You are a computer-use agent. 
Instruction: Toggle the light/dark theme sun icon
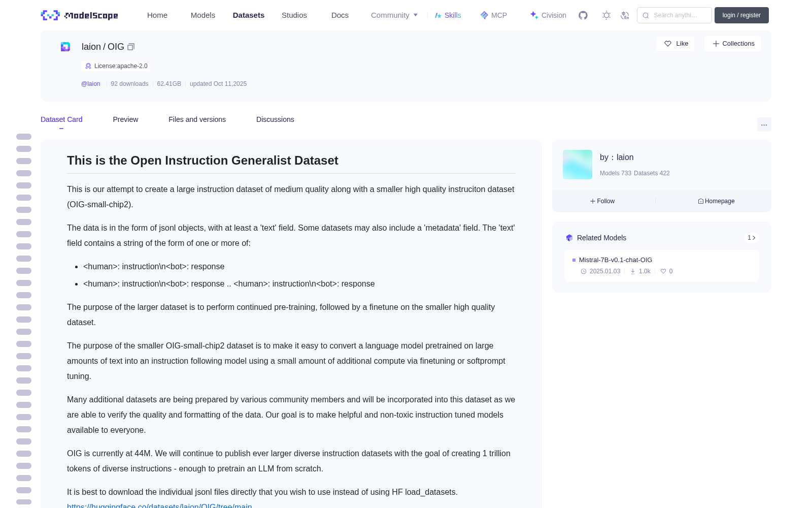(606, 15)
